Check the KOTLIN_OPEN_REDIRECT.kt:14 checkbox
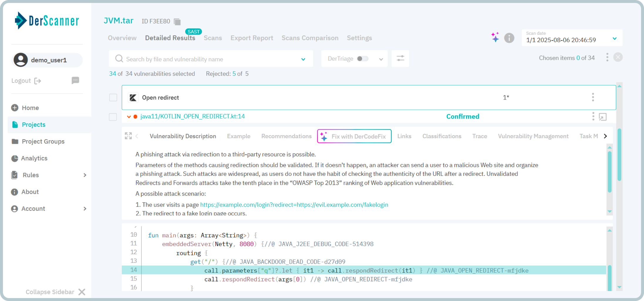Image resolution: width=644 pixels, height=301 pixels. [113, 117]
